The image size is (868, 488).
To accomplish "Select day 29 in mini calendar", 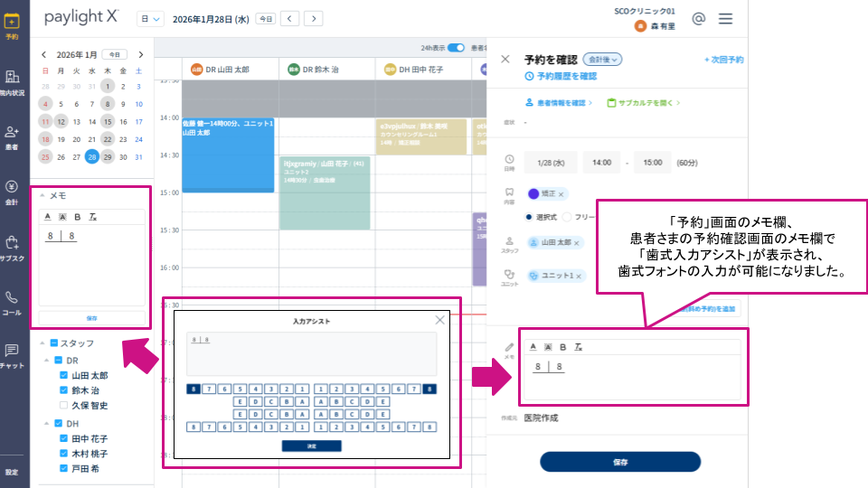I will [108, 157].
